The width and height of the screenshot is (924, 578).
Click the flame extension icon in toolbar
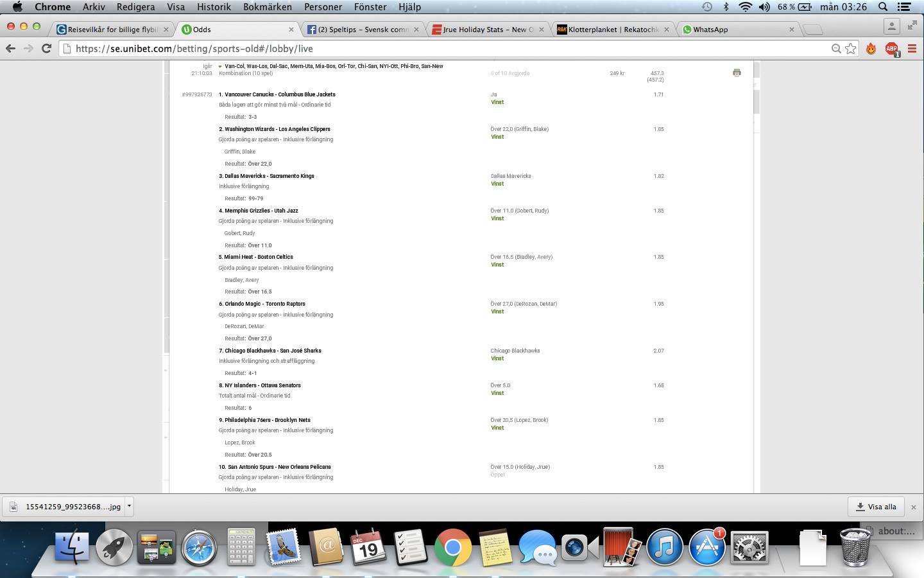point(871,48)
